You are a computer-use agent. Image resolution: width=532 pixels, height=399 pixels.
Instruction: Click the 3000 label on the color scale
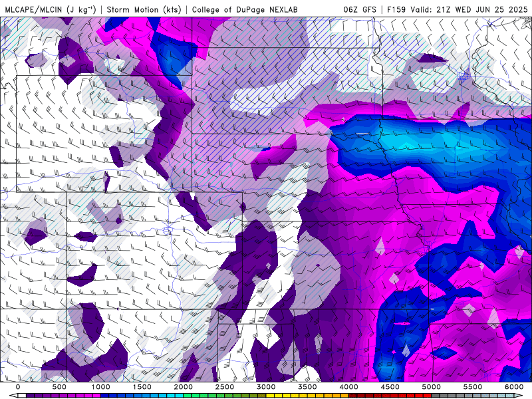[x=265, y=387]
